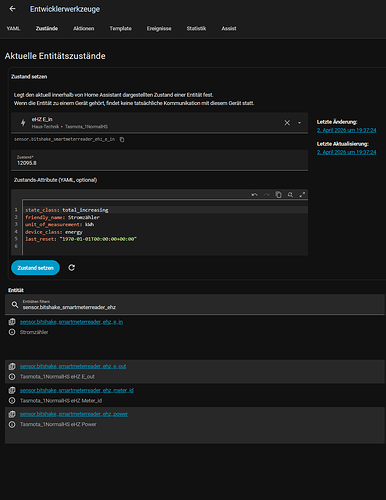
Task: Copy ID icon for ehz_meter_id entity row
Action: click(x=12, y=390)
